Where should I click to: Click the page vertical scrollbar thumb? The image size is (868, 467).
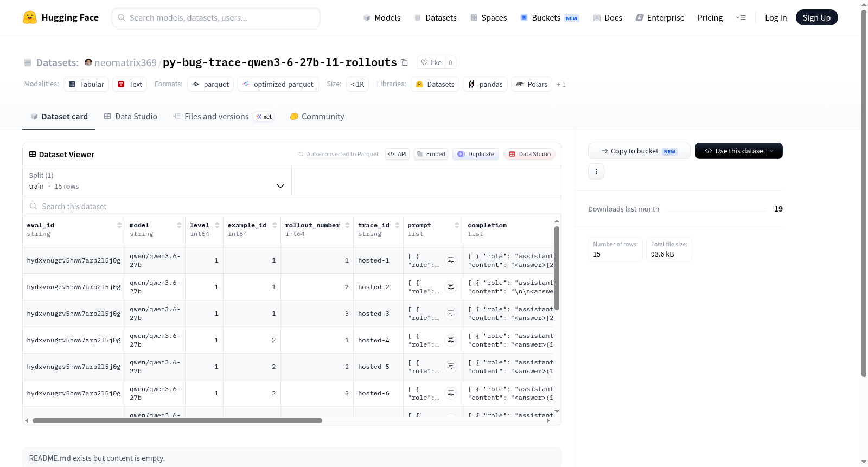click(864, 193)
